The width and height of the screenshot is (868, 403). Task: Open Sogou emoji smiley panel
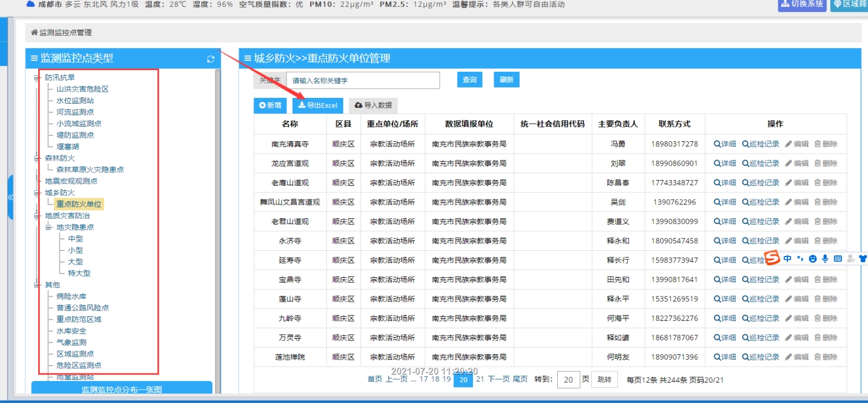(x=813, y=259)
